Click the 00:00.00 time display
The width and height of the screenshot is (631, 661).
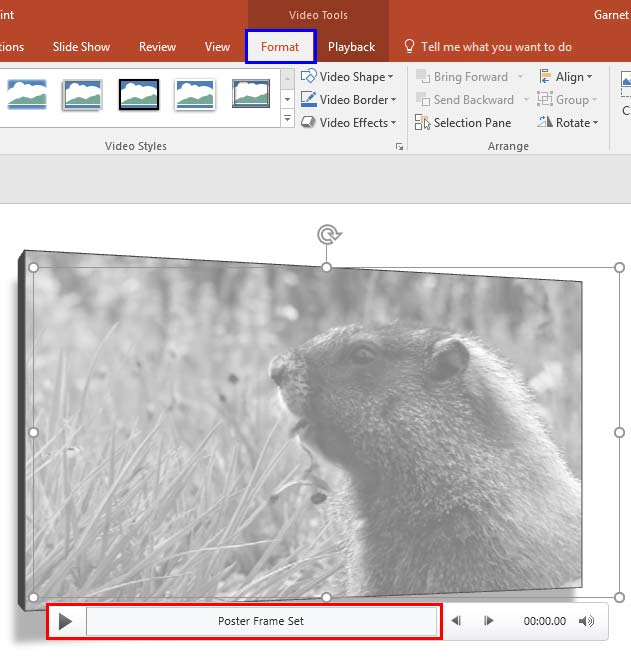545,621
